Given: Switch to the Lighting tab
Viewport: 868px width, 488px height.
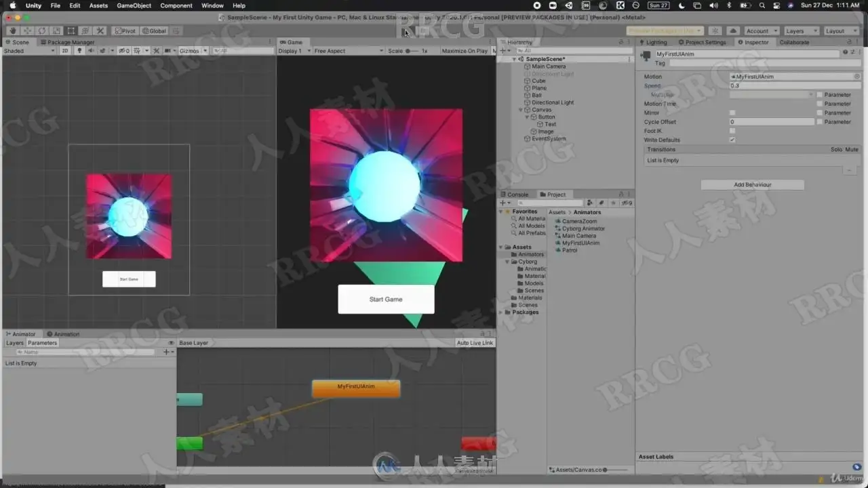Looking at the screenshot, I should click(652, 42).
